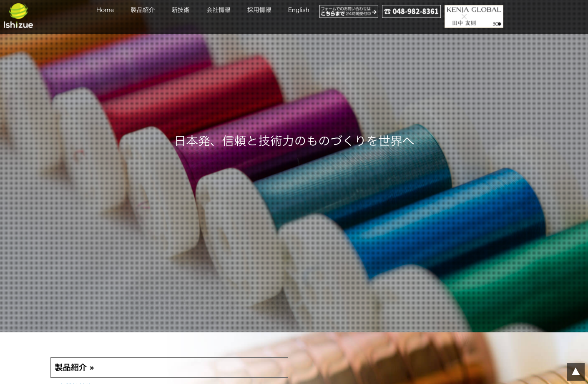The width and height of the screenshot is (588, 384).
Task: Click the phone number 048-982-8361 banner
Action: (411, 11)
